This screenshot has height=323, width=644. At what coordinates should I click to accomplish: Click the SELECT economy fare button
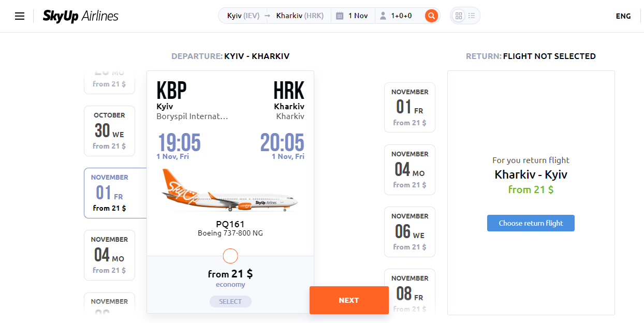(230, 301)
